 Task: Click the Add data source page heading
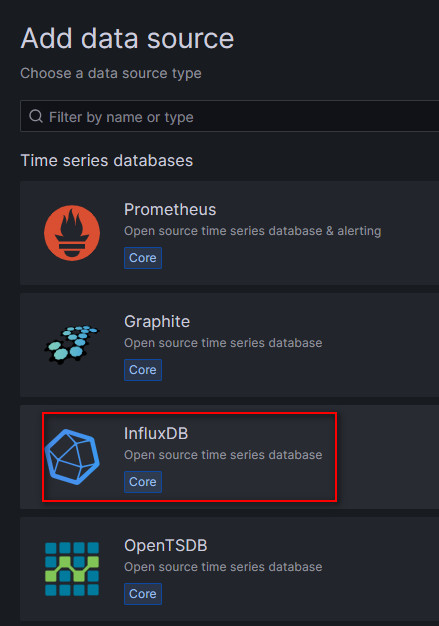pyautogui.click(x=127, y=39)
